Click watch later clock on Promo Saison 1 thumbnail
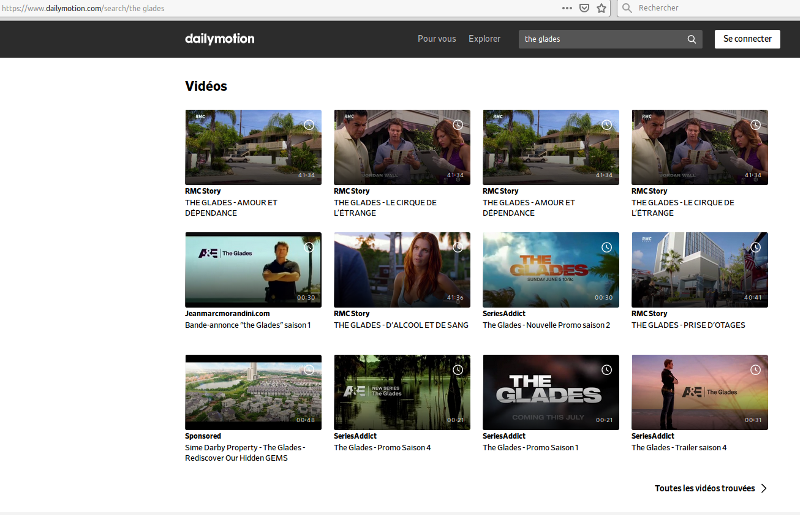Image resolution: width=800 pixels, height=515 pixels. [x=606, y=370]
